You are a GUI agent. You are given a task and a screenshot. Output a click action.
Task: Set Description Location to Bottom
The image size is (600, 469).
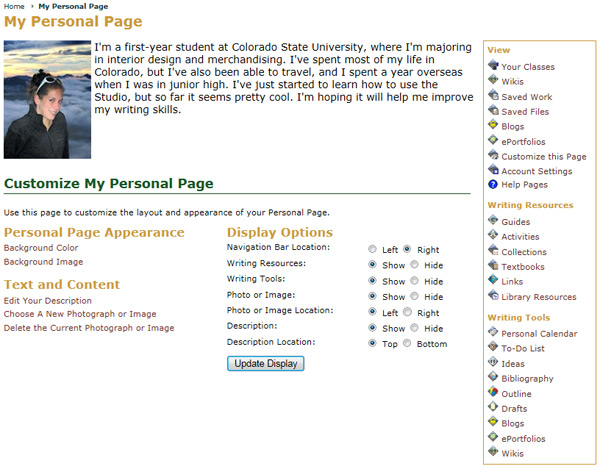click(407, 343)
